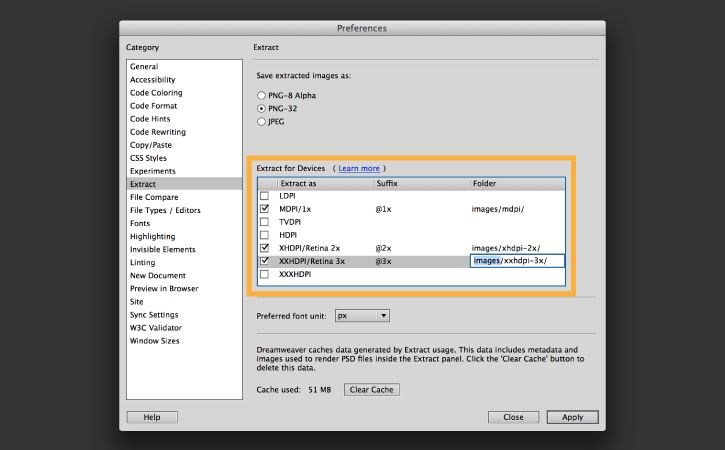Screen dimensions: 725x450
Task: Click the images/xhdpi-2x/ folder cell
Action: coord(506,248)
